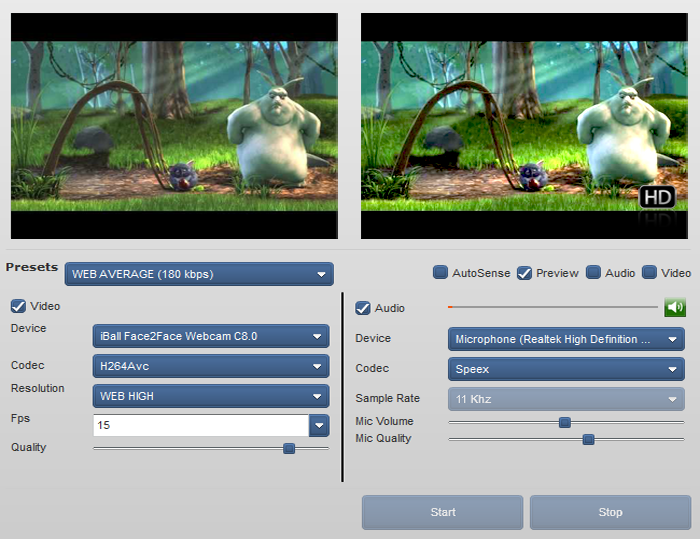This screenshot has width=700, height=539.
Task: Open the Resolution dropdown WEB HIGH
Action: pyautogui.click(x=211, y=396)
